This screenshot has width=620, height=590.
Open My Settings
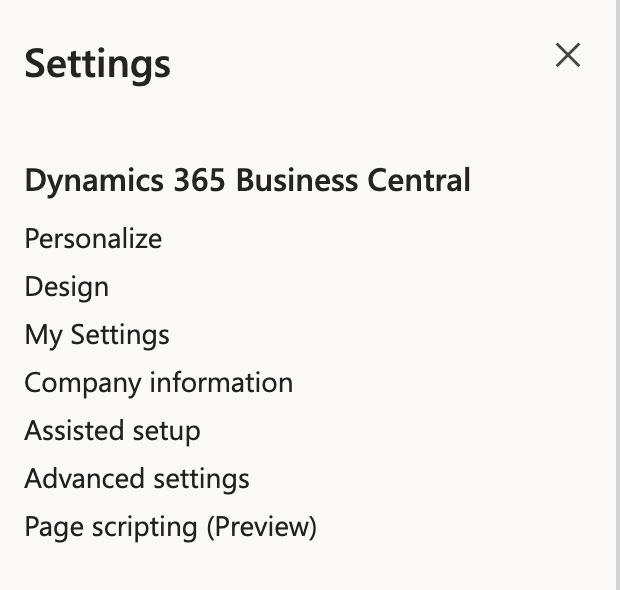[97, 335]
